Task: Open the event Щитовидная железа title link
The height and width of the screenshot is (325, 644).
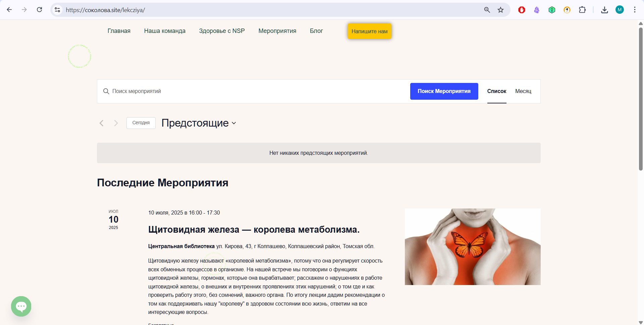Action: coord(254,230)
